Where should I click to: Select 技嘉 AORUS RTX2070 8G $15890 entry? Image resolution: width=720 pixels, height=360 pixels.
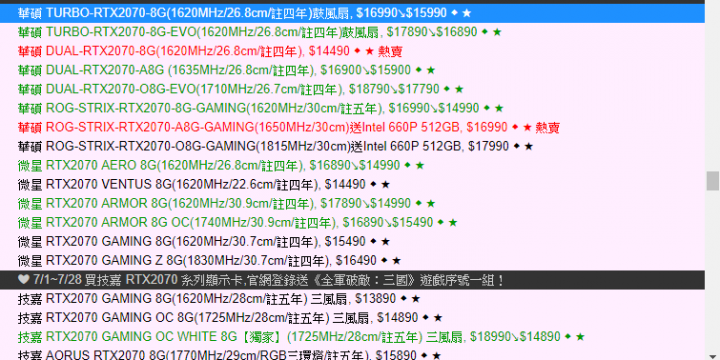click(352, 354)
